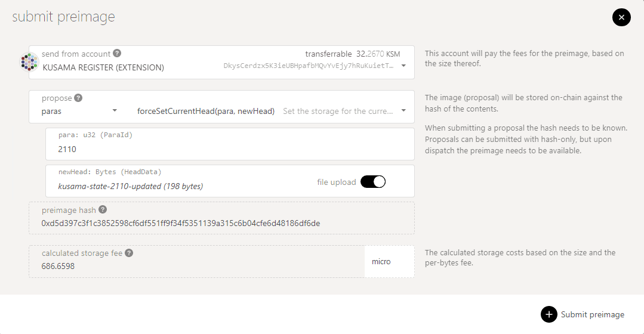Toggle the file upload switch off
644x334 pixels.
(373, 182)
